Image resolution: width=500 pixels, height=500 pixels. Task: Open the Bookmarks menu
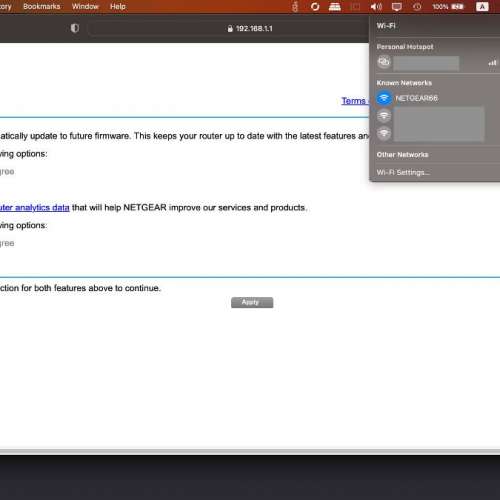pyautogui.click(x=42, y=6)
